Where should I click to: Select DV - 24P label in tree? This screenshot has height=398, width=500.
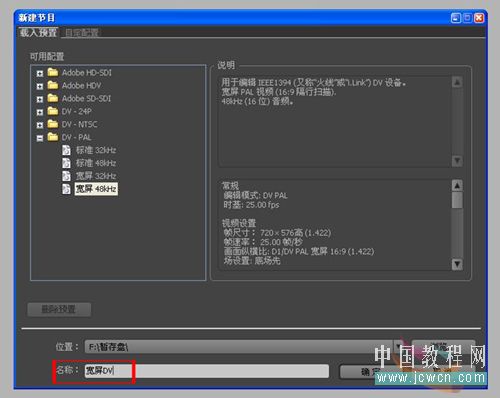[77, 111]
